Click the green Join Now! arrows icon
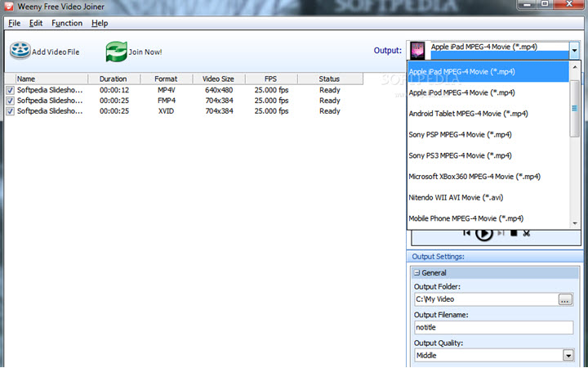588x368 pixels. point(116,52)
